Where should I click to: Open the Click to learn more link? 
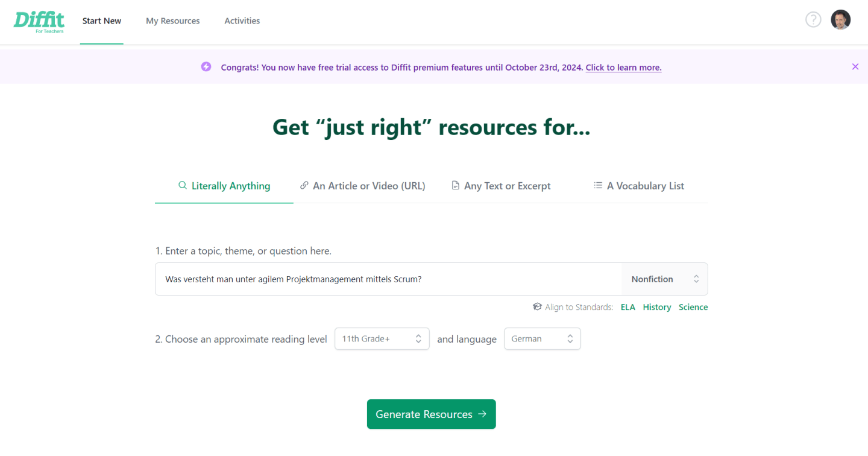click(623, 67)
